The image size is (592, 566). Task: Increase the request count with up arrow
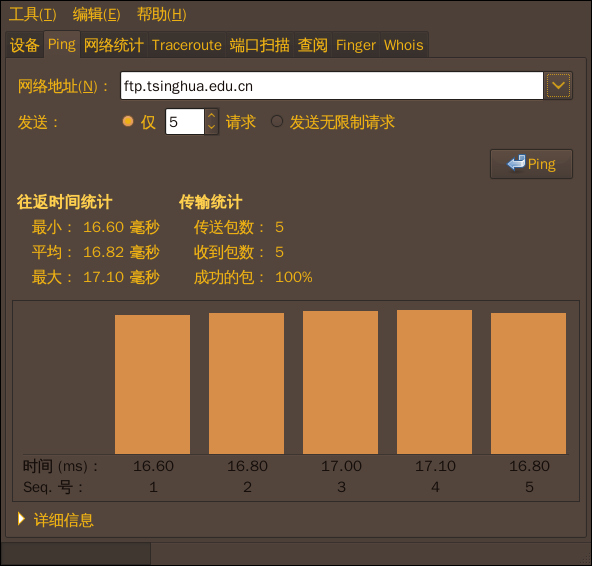(212, 115)
